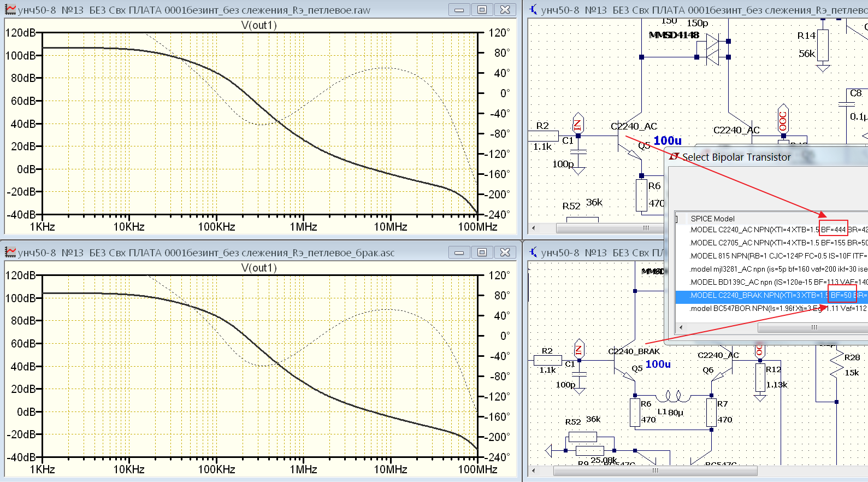
Task: Click the L1 80µ inductor symbol
Action: pyautogui.click(x=673, y=395)
